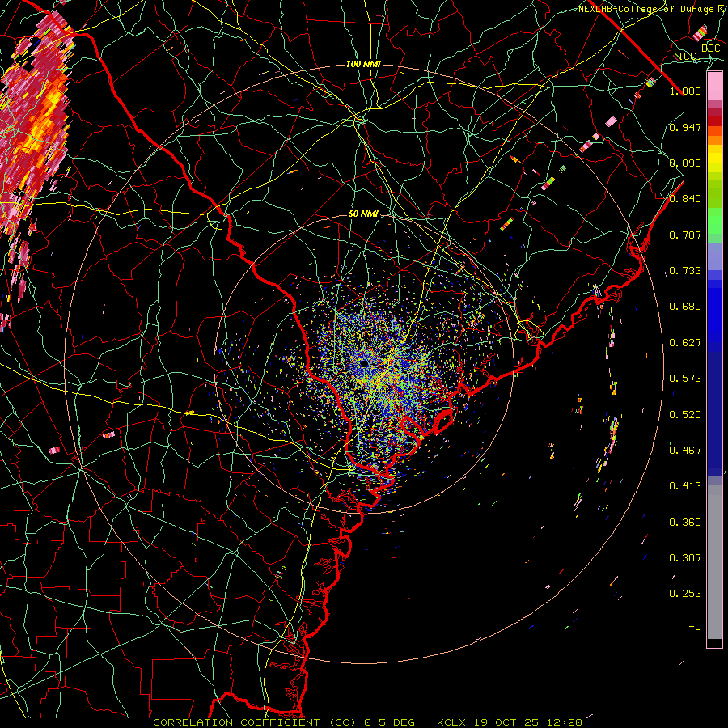Select the 0.680 legend value

pyautogui.click(x=685, y=307)
